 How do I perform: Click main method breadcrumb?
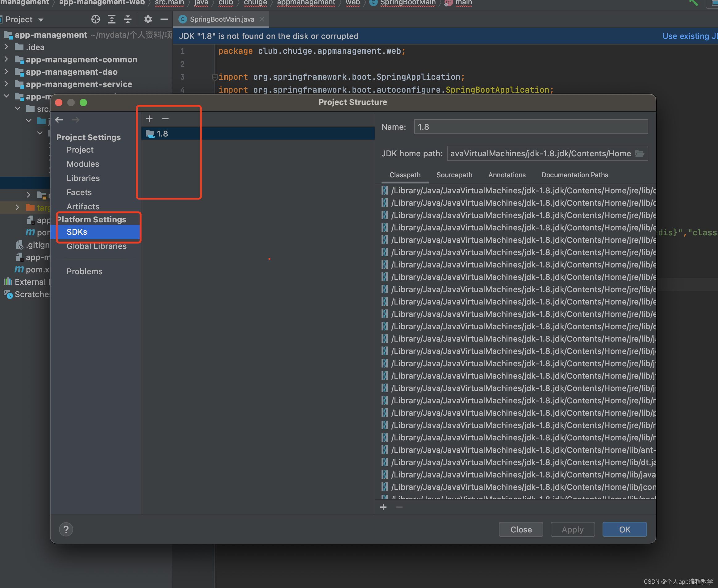click(x=463, y=3)
